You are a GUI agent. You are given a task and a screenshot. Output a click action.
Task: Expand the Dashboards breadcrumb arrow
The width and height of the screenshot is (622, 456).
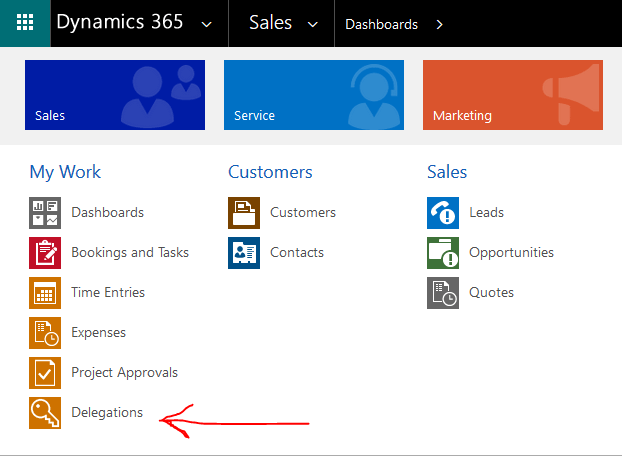click(x=439, y=25)
